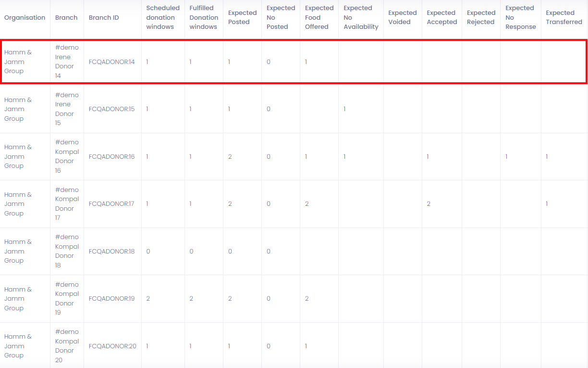
Task: Select the Expected No Availability header
Action: [361, 17]
